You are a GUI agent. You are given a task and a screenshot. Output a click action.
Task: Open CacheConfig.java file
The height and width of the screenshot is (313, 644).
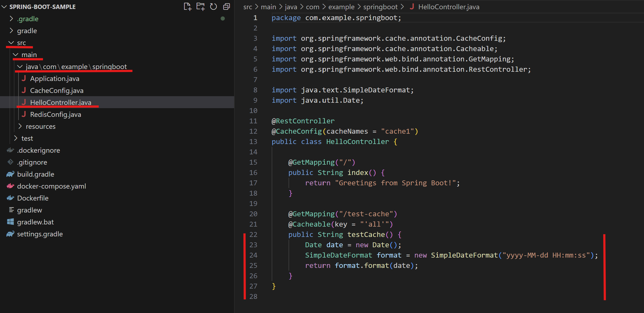(x=57, y=90)
